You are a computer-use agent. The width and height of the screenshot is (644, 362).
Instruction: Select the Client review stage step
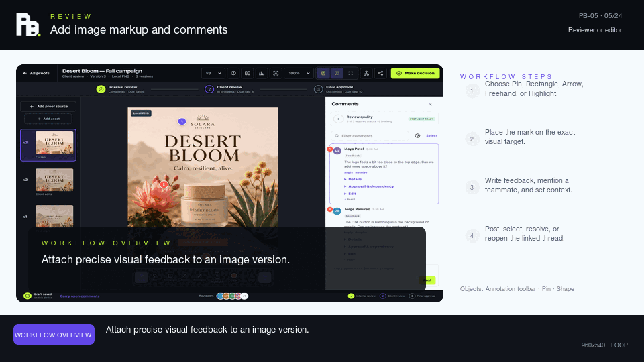click(x=229, y=89)
